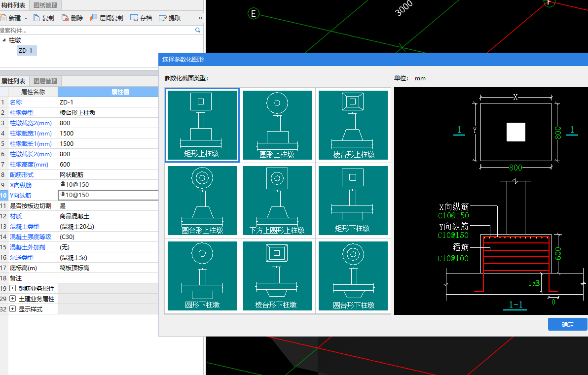Click the green height dimension 600

558,254
